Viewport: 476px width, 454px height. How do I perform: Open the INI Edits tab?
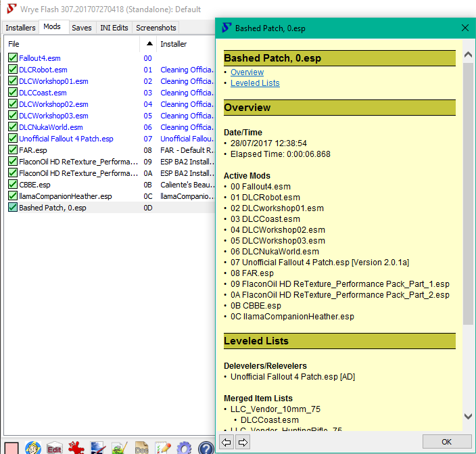coord(114,28)
